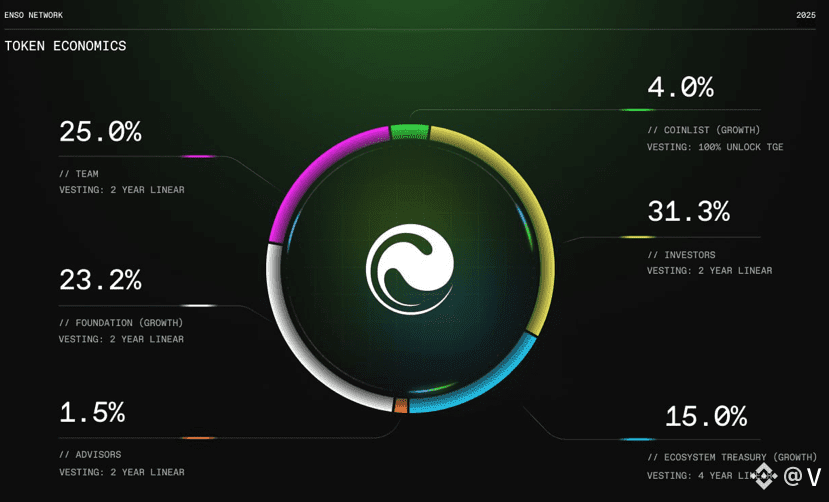Click '// COINLIST (GROWTH)' label
This screenshot has height=502, width=829.
click(704, 130)
